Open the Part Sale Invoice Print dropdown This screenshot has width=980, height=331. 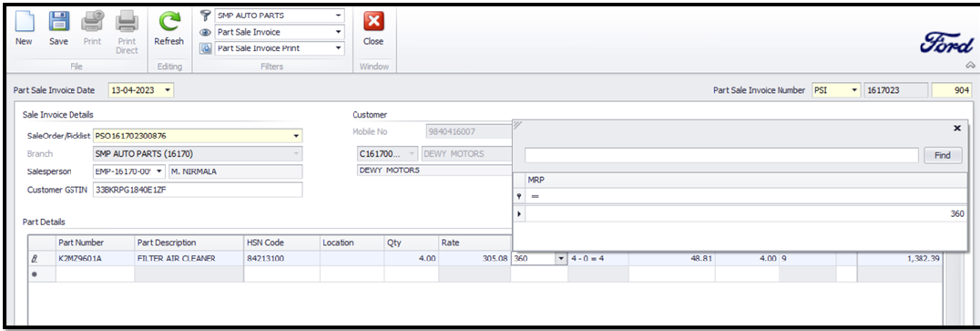pos(338,48)
